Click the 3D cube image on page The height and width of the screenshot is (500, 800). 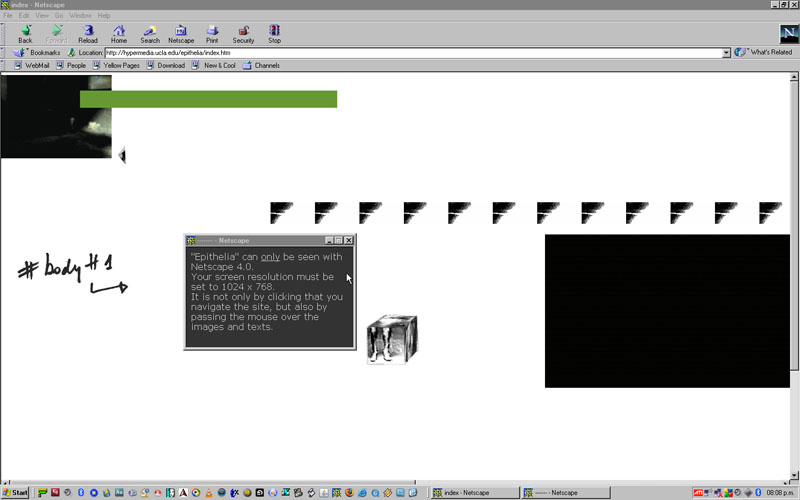point(391,339)
